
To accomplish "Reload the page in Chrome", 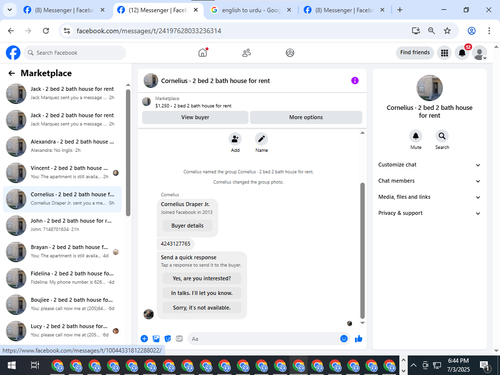I will [x=46, y=31].
